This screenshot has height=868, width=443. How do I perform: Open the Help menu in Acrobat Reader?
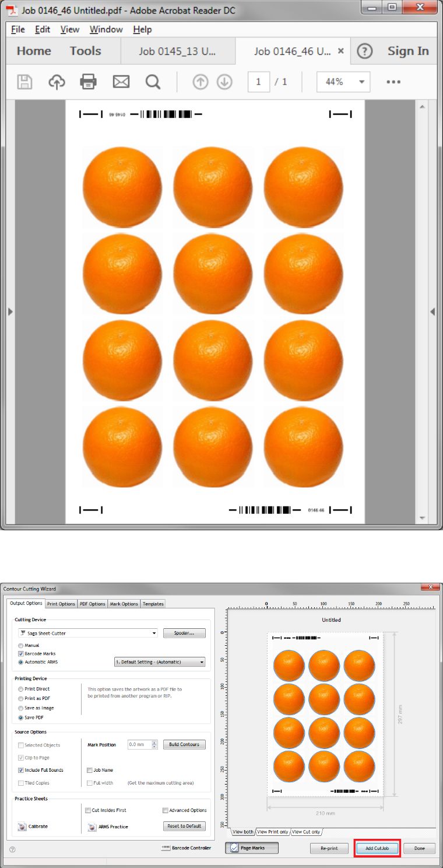click(x=143, y=29)
